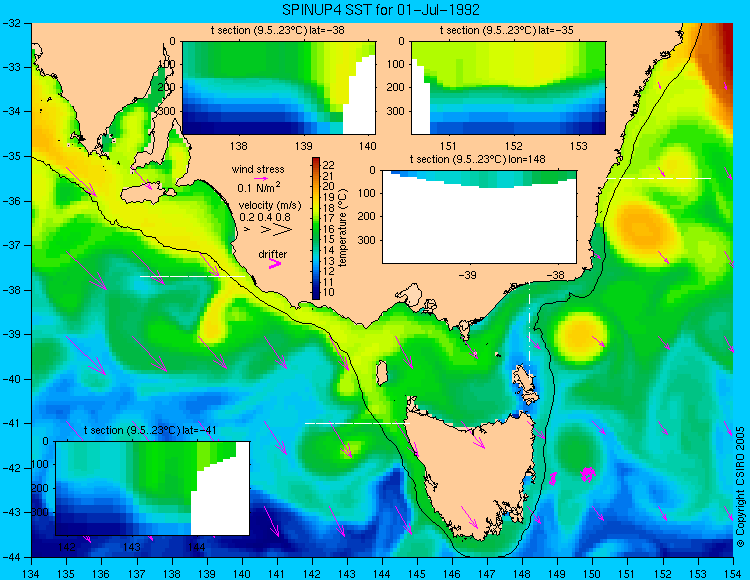The height and width of the screenshot is (580, 750).
Task: Select the large magenta drifter cluster near 150°E
Action: pos(588,474)
